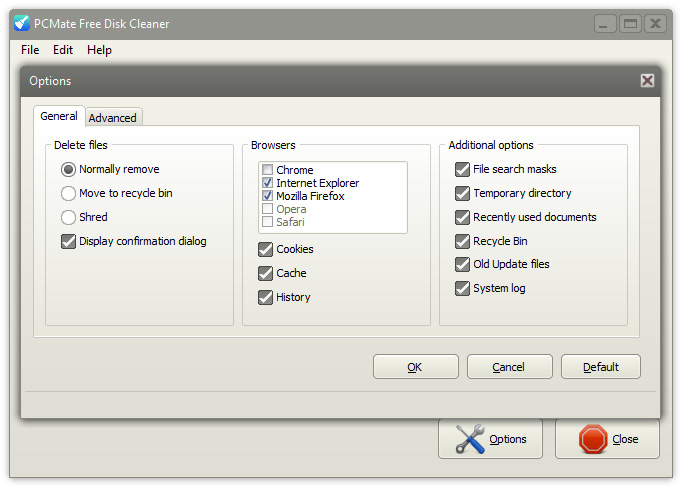Close the Options dialog with X
Viewport: 682px width, 487px height.
pyautogui.click(x=647, y=80)
